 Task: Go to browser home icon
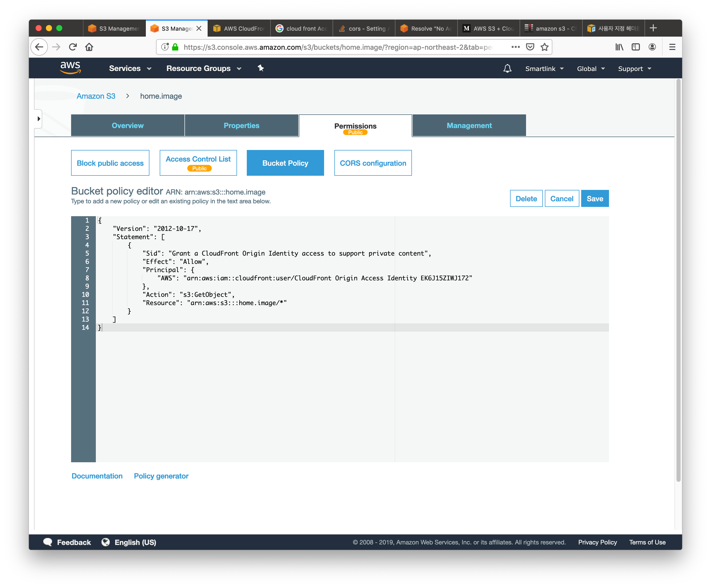(x=89, y=47)
